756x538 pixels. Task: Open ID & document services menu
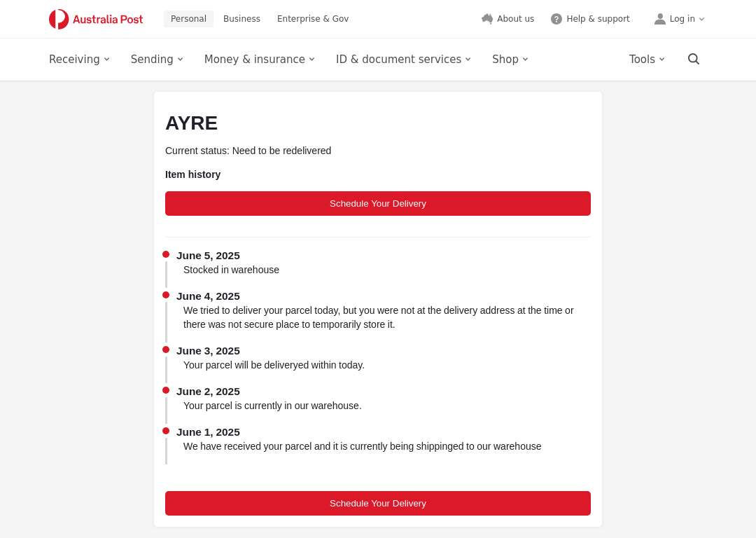tap(403, 60)
